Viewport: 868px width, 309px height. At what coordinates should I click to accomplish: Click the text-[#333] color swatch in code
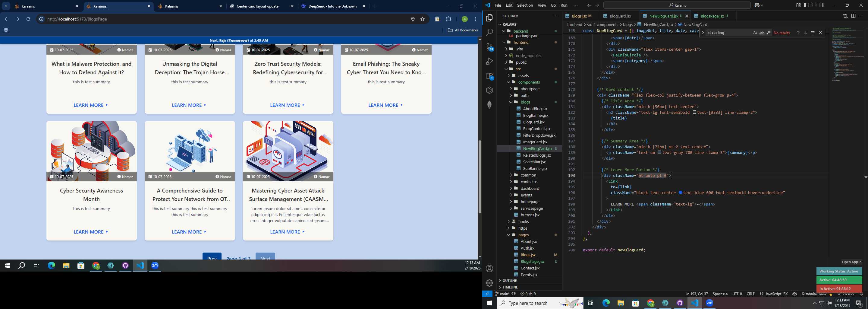click(694, 112)
